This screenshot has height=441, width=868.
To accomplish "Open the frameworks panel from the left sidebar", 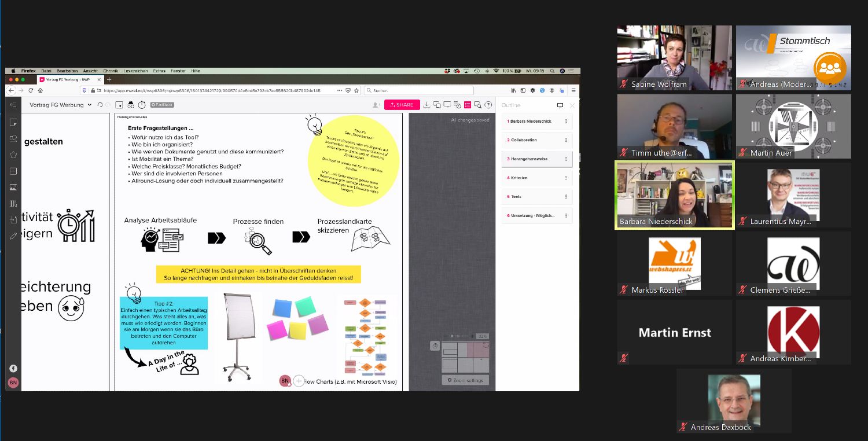I will [13, 170].
